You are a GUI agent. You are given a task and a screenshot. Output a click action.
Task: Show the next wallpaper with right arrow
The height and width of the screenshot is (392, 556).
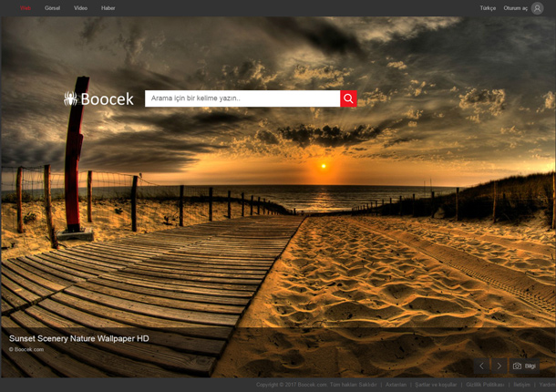499,366
